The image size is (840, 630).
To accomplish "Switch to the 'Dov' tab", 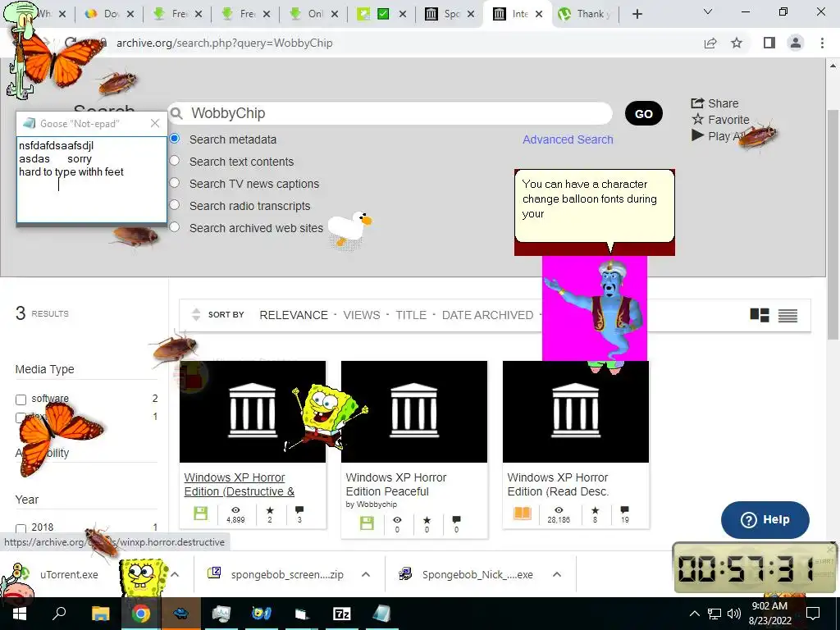I will pos(110,15).
